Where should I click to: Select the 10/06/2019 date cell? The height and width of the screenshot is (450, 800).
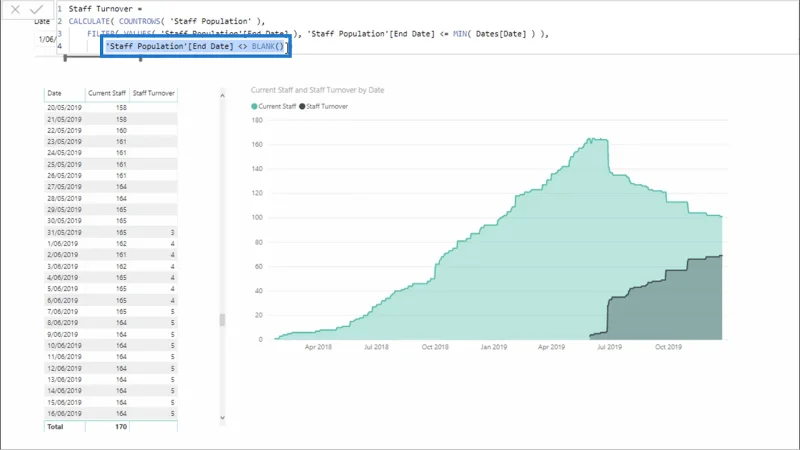64,345
